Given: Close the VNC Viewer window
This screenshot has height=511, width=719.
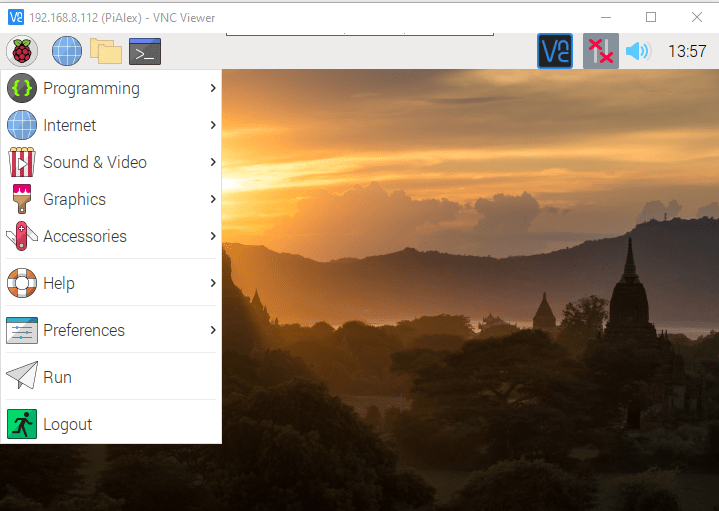Looking at the screenshot, I should click(697, 17).
